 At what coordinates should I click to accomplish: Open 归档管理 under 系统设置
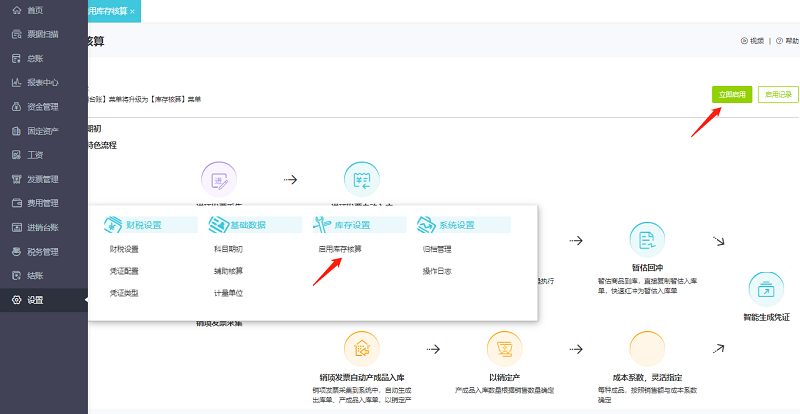coord(437,249)
